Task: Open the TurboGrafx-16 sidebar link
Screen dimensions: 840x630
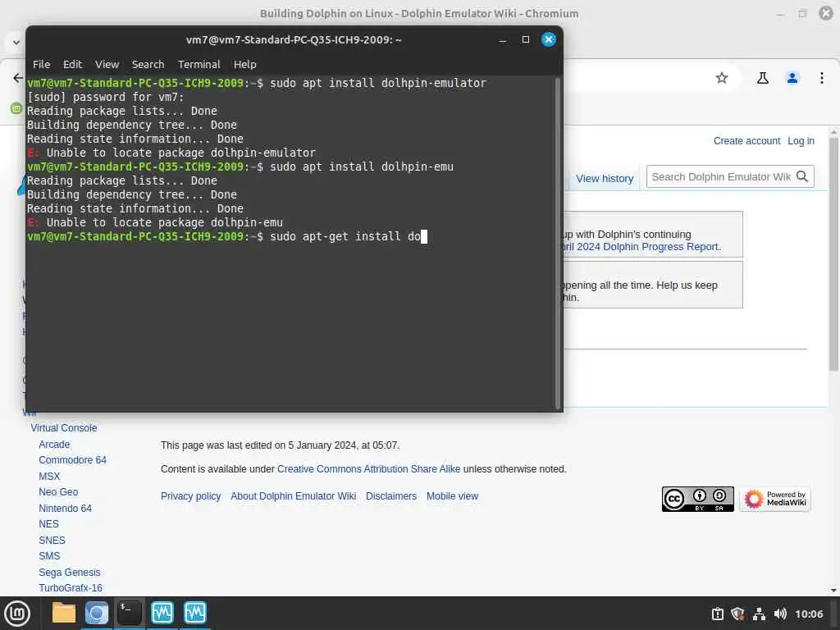Action: [71, 587]
